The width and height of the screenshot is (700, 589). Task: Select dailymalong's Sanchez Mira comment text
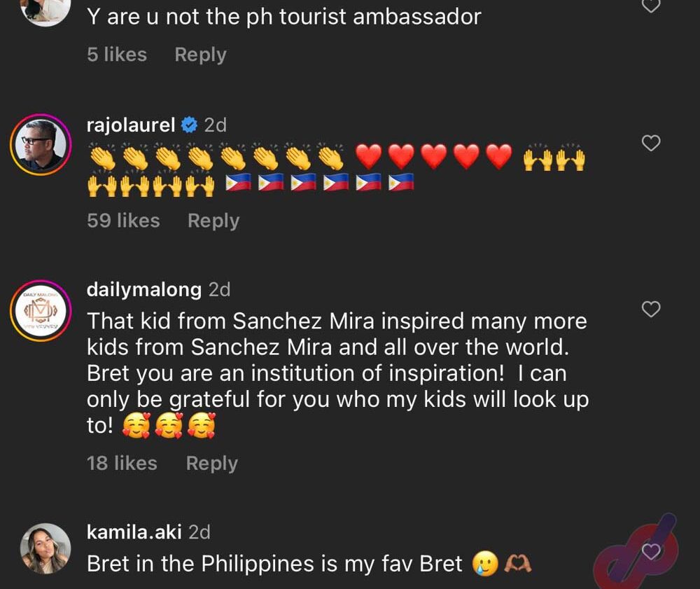tap(337, 373)
